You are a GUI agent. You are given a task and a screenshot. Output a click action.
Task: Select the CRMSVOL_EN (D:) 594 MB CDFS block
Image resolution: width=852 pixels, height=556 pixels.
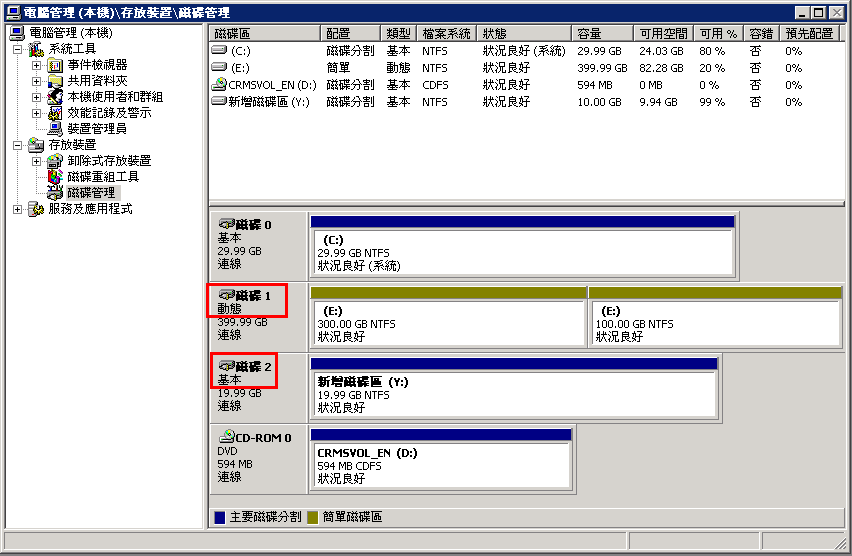[441, 466]
